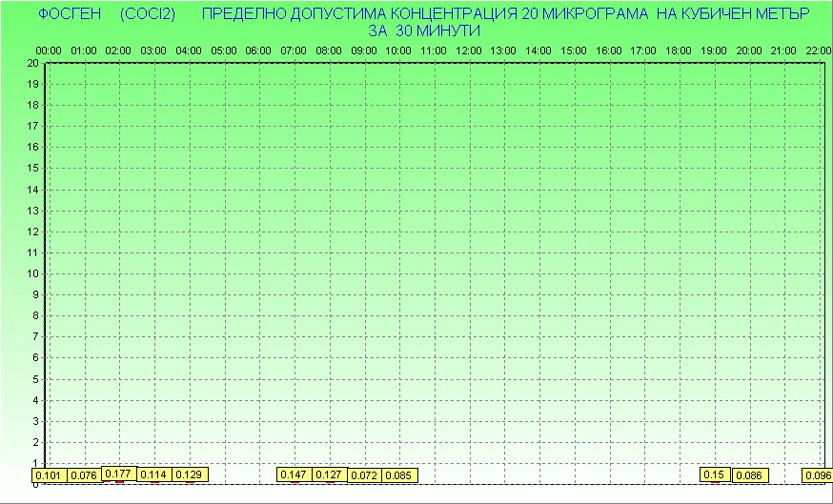Click the 19:00 time axis label
Screen dimensions: 833x504
point(714,50)
